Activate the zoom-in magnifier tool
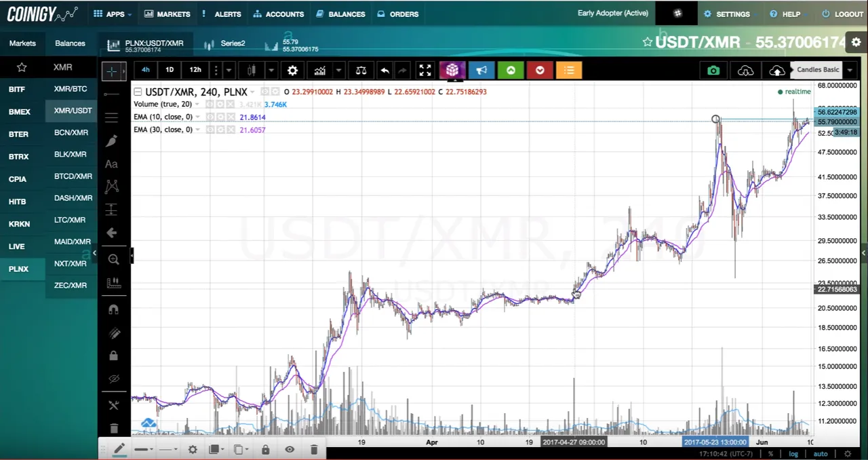Image resolution: width=868 pixels, height=460 pixels. coord(113,259)
